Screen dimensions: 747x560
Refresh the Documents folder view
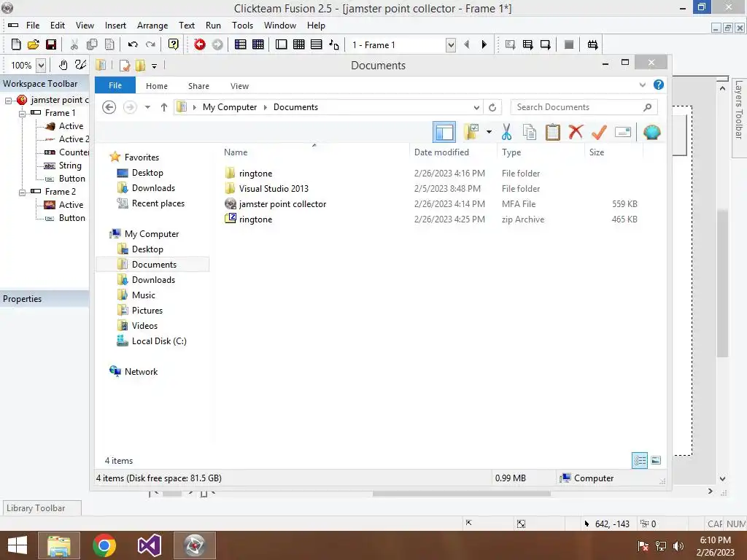[492, 107]
